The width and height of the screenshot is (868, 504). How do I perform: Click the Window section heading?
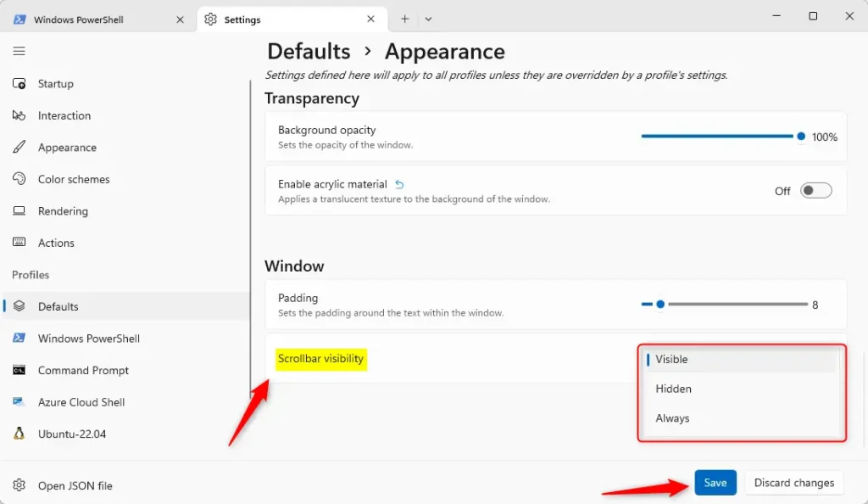pos(294,266)
